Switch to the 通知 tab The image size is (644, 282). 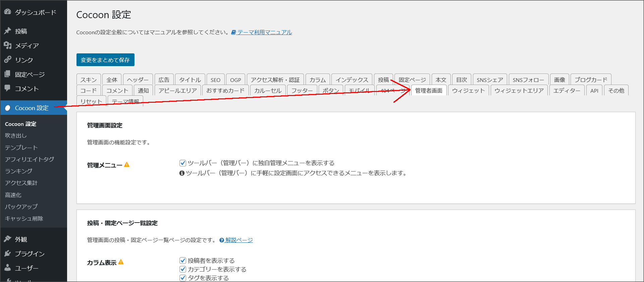point(143,90)
